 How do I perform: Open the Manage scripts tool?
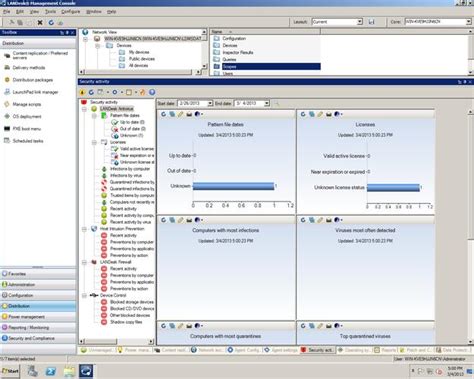click(23, 104)
